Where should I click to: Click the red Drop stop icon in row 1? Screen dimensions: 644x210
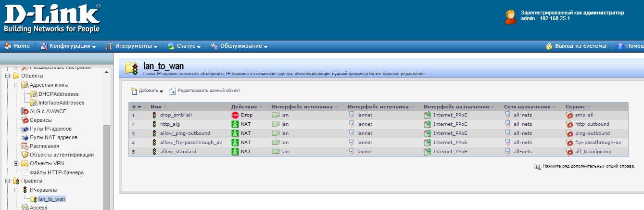click(x=235, y=115)
